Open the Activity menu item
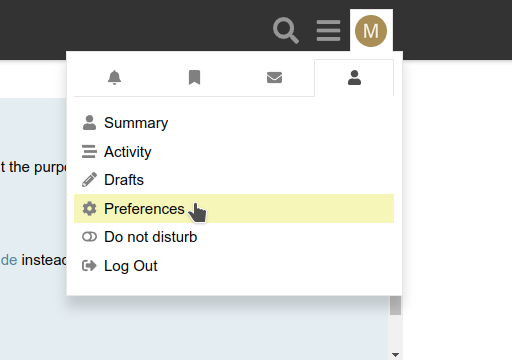Screen dimensions: 512x360 (234, 152)
